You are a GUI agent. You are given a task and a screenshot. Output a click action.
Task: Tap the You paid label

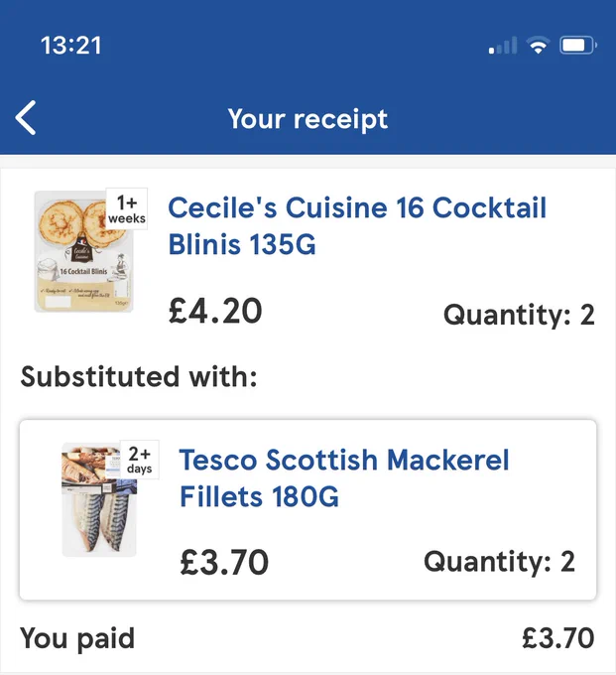click(x=77, y=638)
